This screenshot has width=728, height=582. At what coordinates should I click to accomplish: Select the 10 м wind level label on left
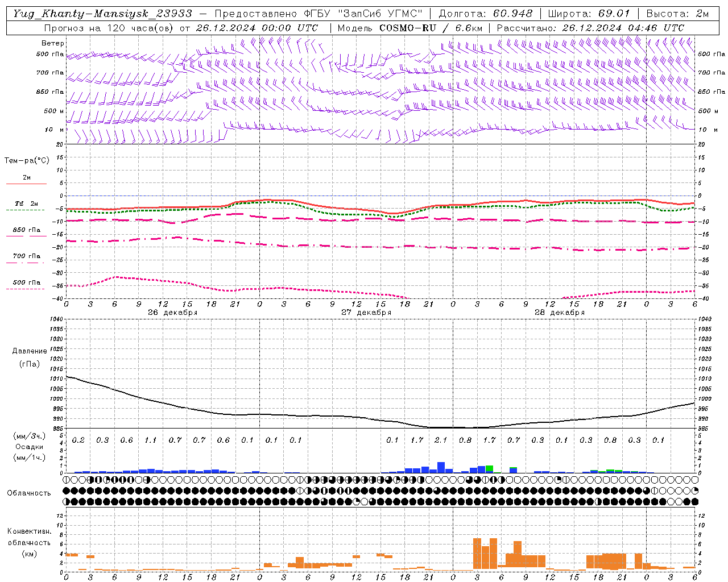55,130
